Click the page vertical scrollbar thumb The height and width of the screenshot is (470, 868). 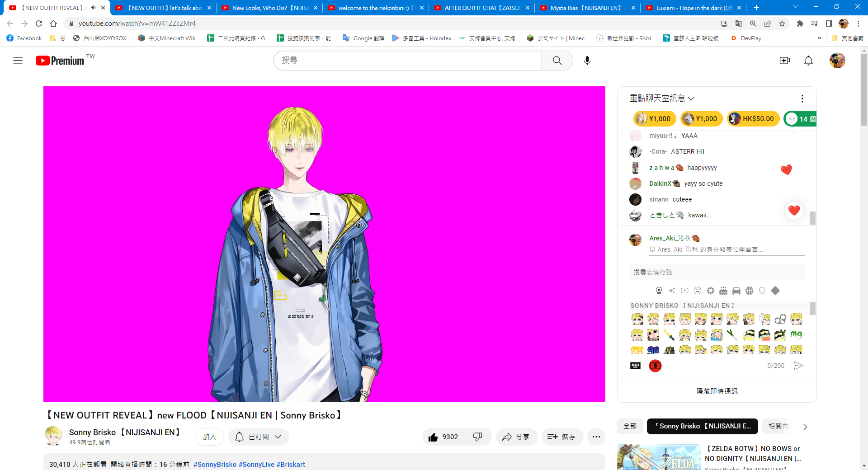pos(864,90)
